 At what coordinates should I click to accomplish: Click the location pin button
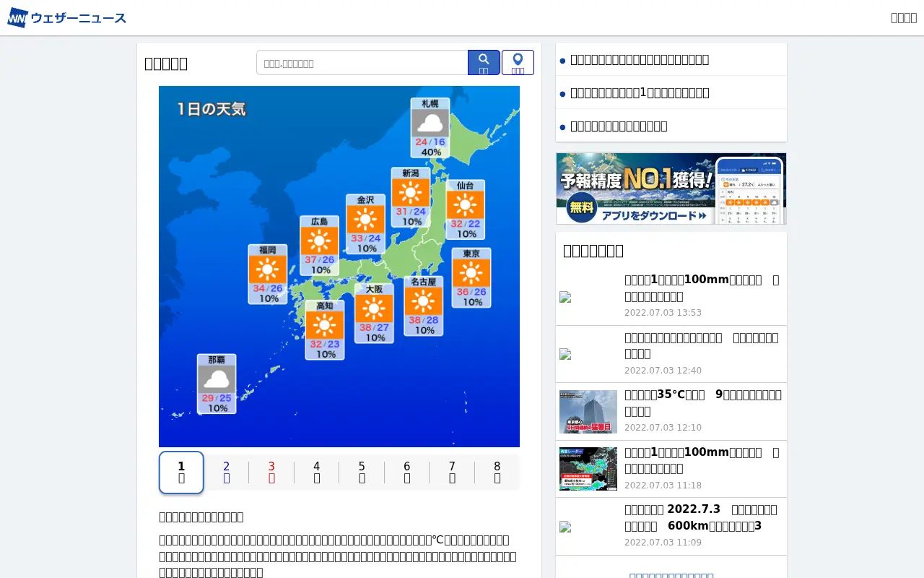click(x=518, y=62)
